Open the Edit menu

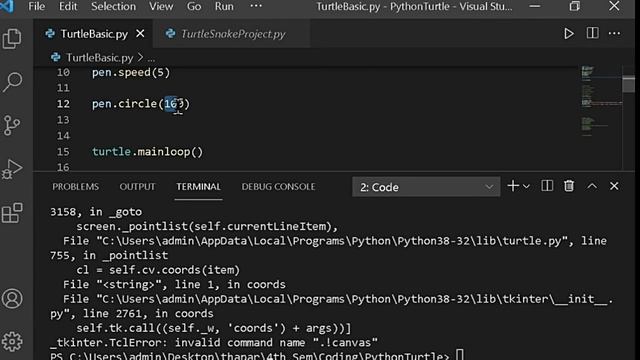[x=68, y=7]
